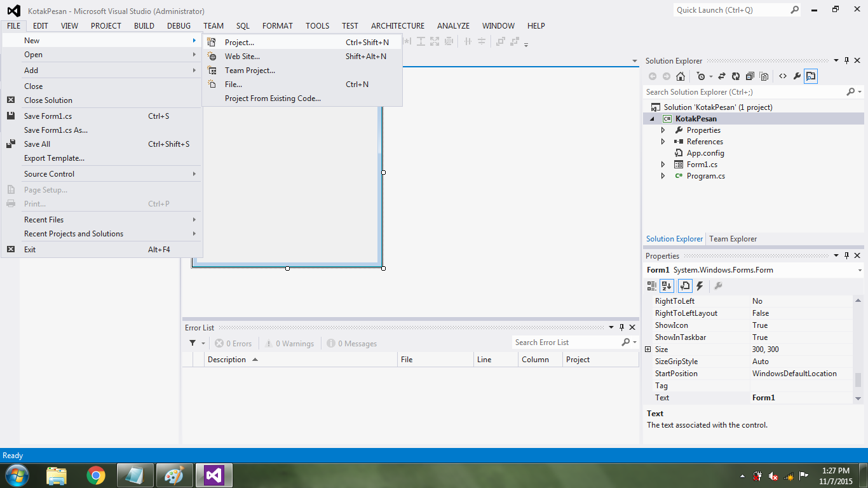
Task: Collapse the KotakPesan project node
Action: click(652, 119)
